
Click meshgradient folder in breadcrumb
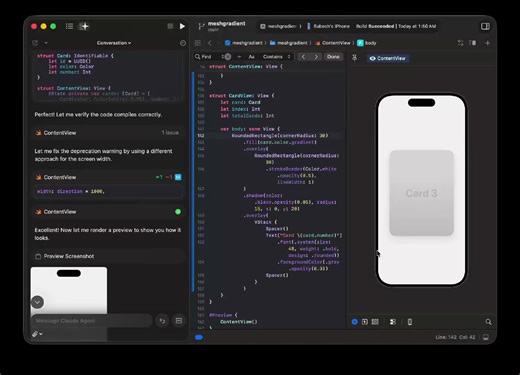(289, 43)
